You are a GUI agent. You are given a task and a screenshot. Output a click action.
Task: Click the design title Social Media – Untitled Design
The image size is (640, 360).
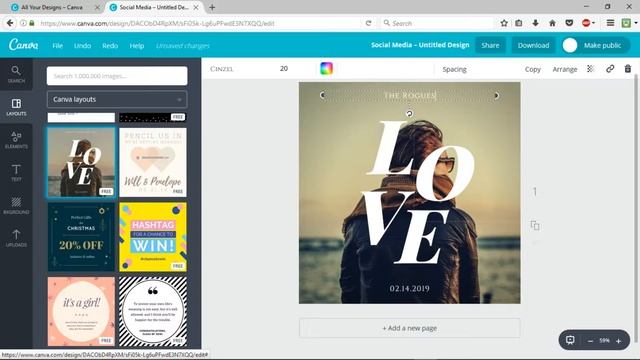(x=420, y=45)
